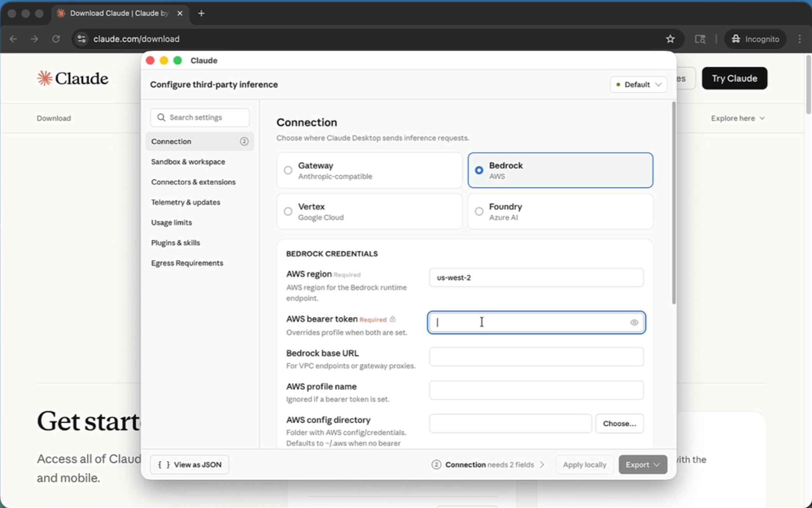Choose the Vertex Google Cloud option
812x508 pixels.
[369, 212]
